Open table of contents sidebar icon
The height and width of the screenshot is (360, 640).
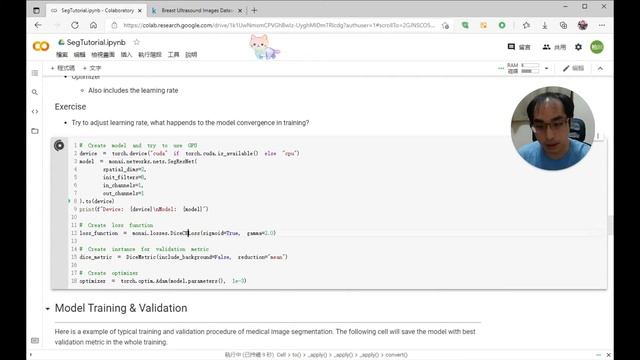[35, 73]
